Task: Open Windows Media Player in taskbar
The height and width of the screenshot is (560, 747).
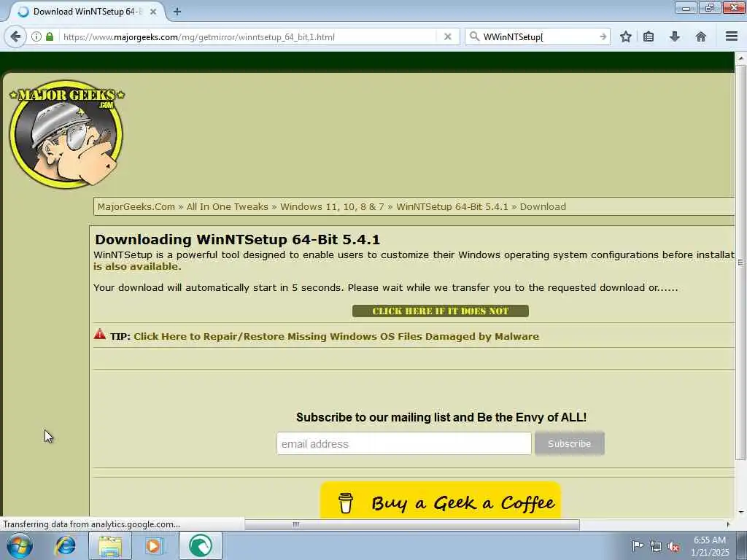Action: [153, 545]
